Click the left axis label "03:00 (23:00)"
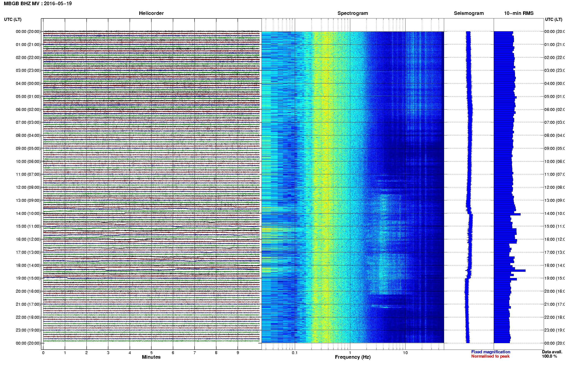 pyautogui.click(x=28, y=70)
